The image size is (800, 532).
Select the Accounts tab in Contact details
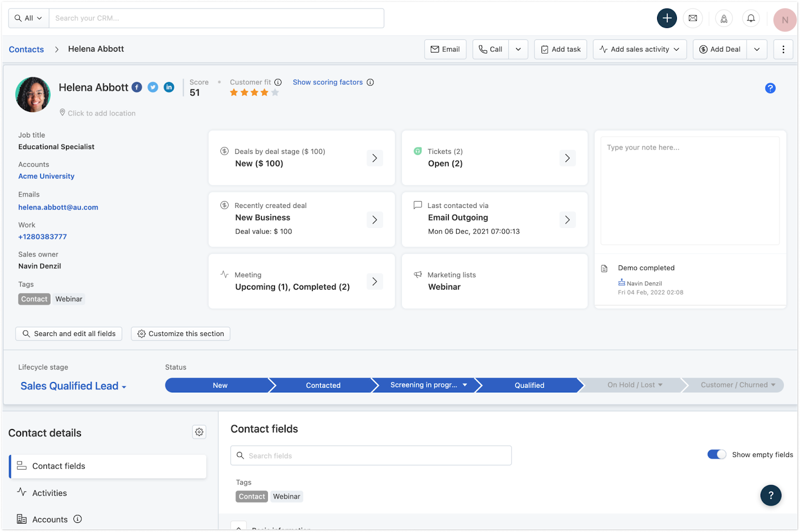50,519
